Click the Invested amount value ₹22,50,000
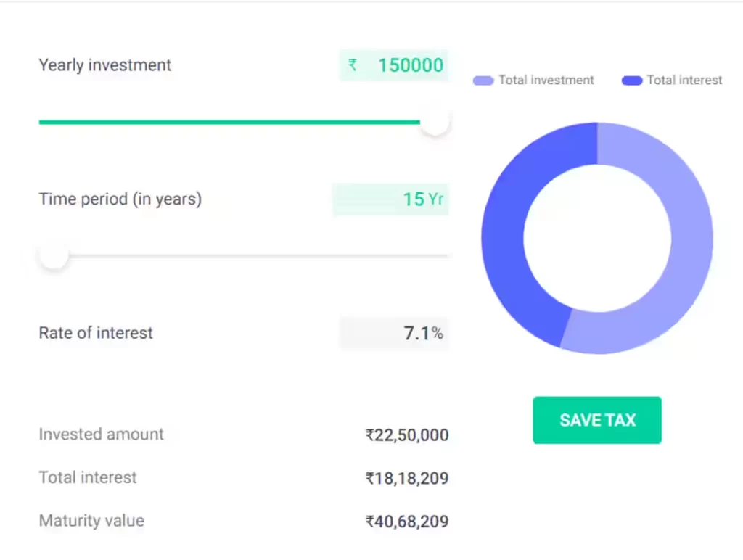The height and width of the screenshot is (560, 743). click(x=406, y=435)
